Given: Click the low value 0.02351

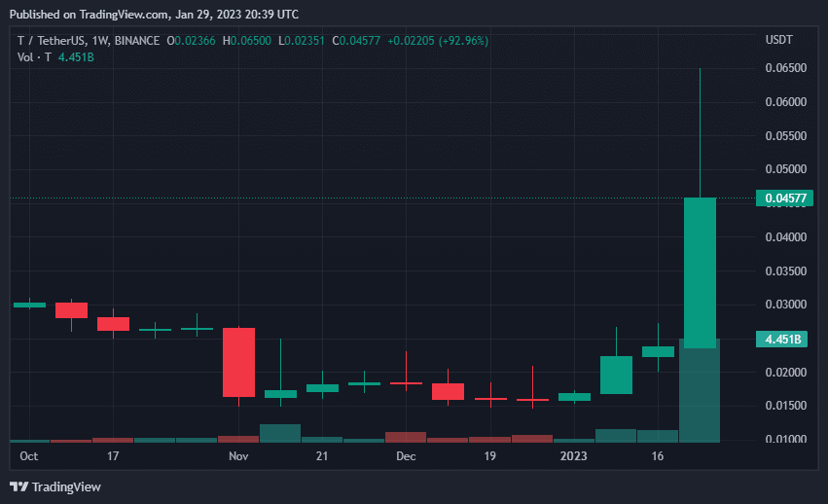Looking at the screenshot, I should tap(305, 41).
